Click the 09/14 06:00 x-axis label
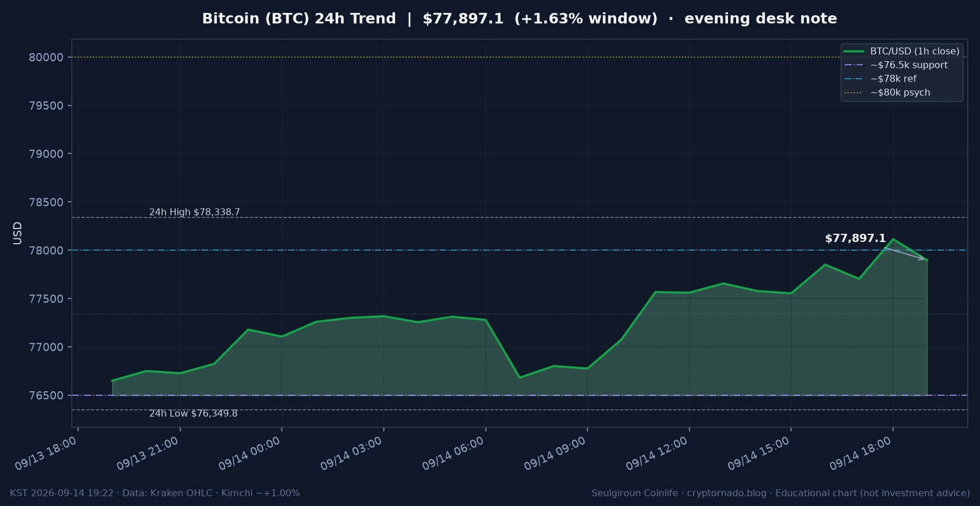980x506 pixels. point(453,454)
